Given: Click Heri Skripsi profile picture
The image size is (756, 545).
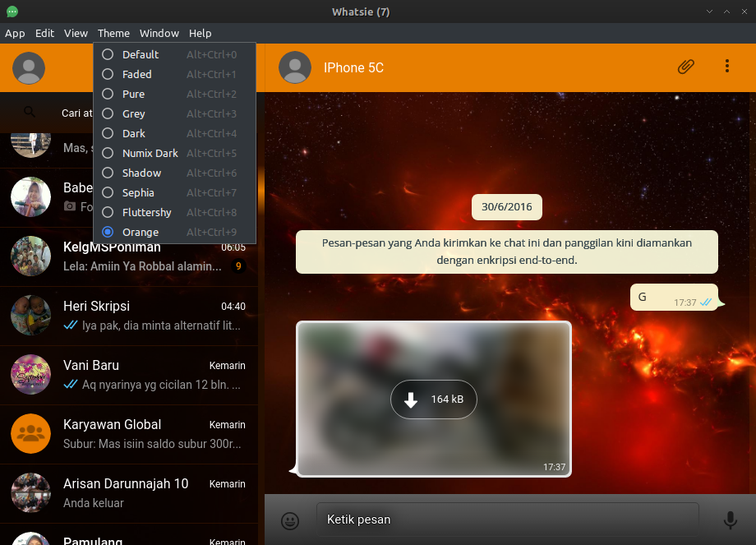Looking at the screenshot, I should (x=31, y=316).
